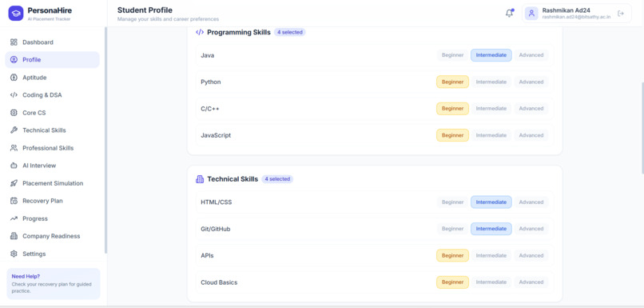Click the Technical Skills 4 selected badge
The width and height of the screenshot is (644, 308).
(x=277, y=179)
